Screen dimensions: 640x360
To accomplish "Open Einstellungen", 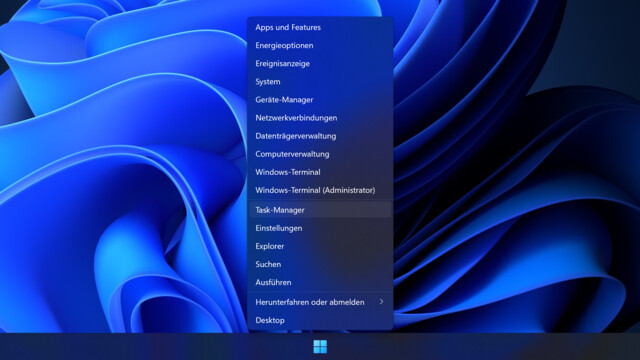I will coord(320,228).
